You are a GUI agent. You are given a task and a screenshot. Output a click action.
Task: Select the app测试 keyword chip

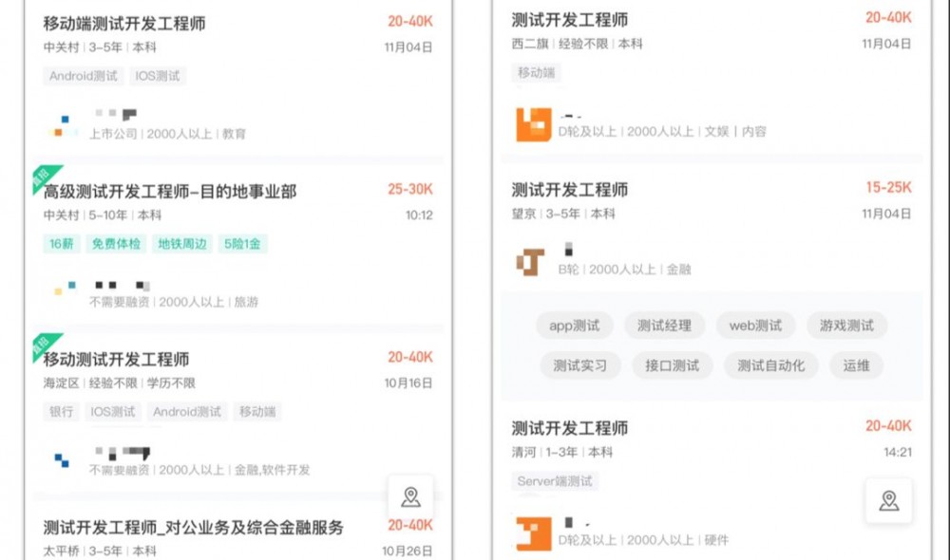coord(575,326)
